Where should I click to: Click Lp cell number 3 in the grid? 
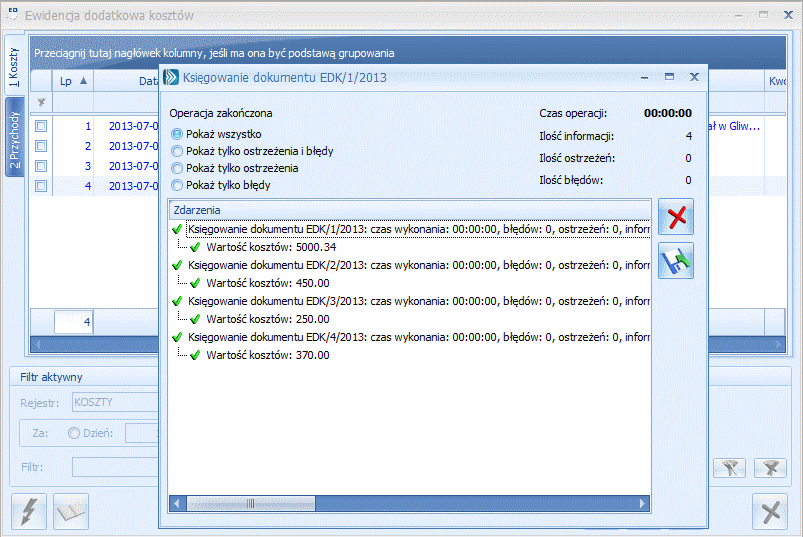coord(73,166)
